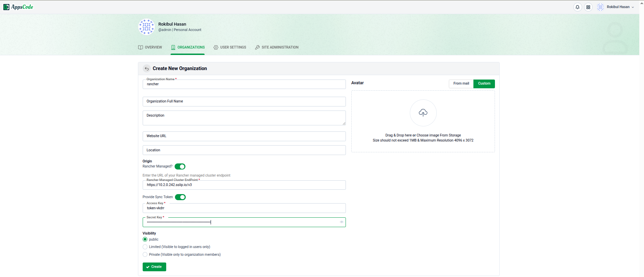Open the notifications bell
The width and height of the screenshot is (644, 277).
pyautogui.click(x=577, y=7)
